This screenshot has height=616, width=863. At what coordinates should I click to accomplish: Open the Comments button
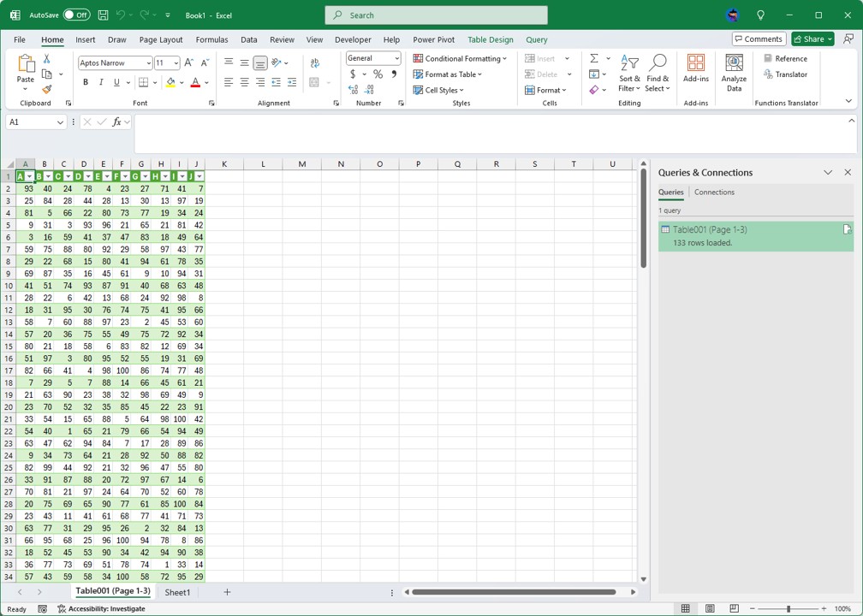click(x=759, y=39)
